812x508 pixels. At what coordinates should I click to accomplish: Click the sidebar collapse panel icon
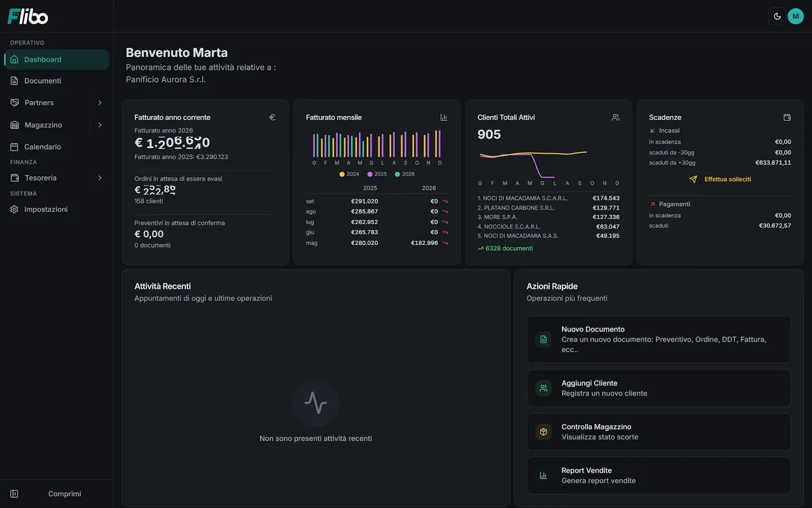(x=14, y=494)
